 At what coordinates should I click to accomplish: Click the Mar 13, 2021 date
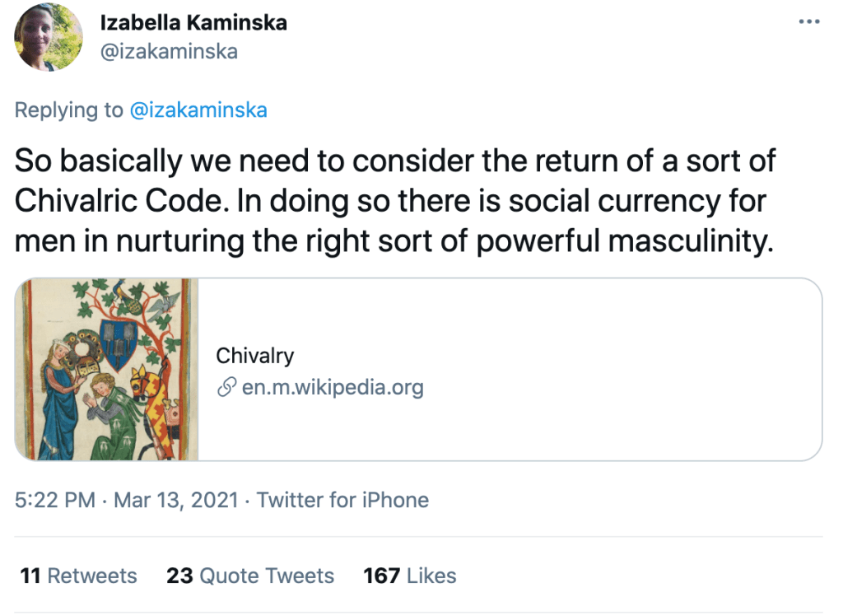[x=175, y=500]
